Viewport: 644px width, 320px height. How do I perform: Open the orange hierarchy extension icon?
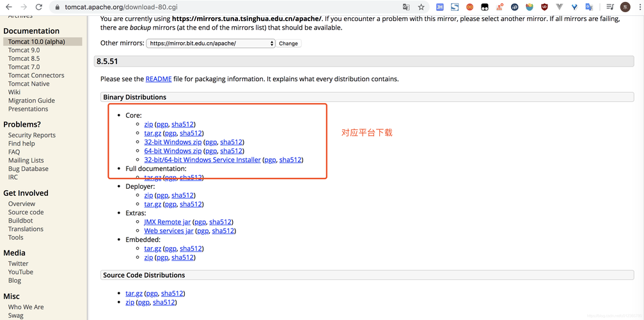pos(499,7)
